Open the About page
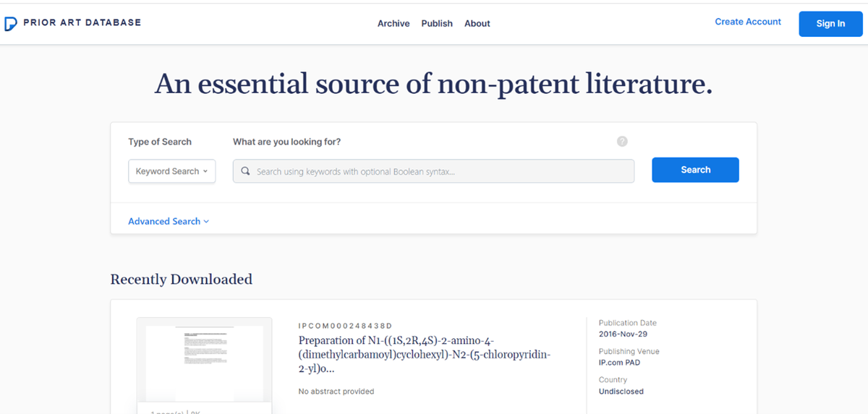Image resolution: width=868 pixels, height=414 pixels. click(x=477, y=23)
